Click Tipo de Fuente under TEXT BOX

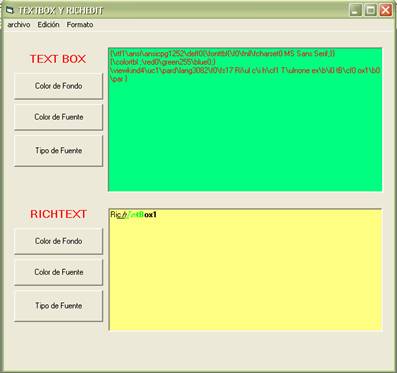tap(58, 151)
